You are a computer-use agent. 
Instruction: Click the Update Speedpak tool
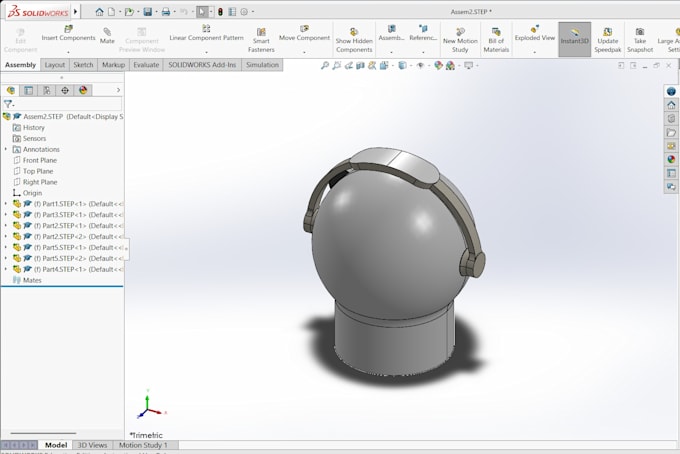608,40
